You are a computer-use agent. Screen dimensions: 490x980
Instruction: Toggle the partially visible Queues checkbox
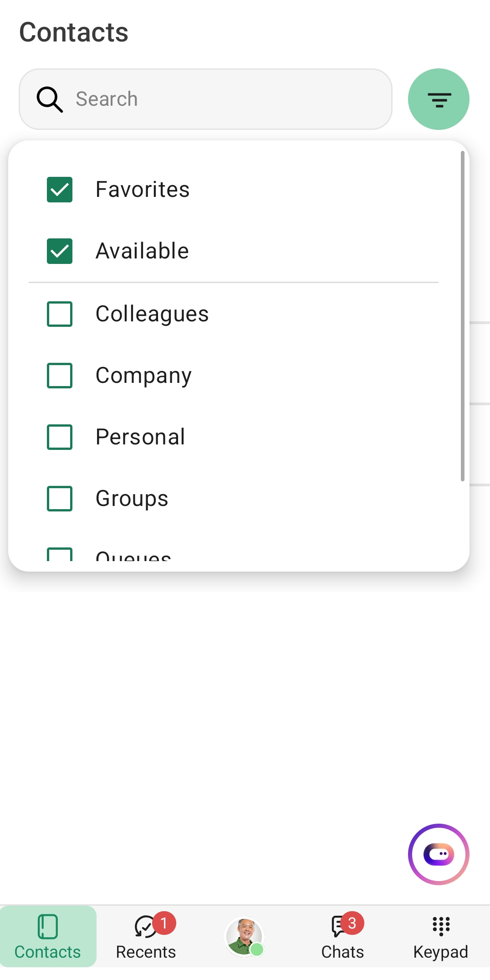[x=60, y=555]
